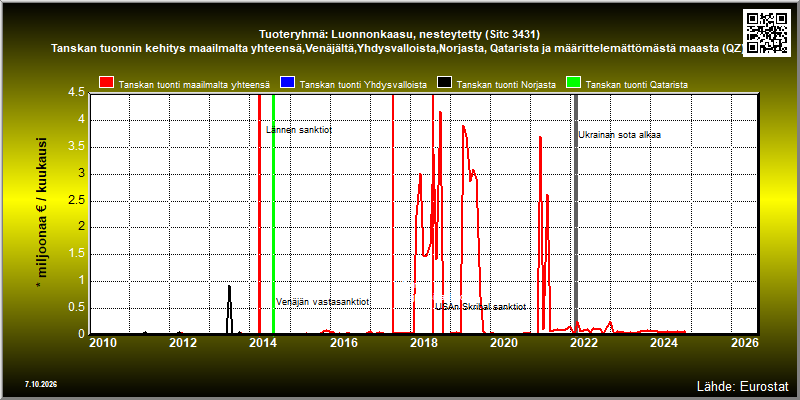The image size is (800, 400).
Task: Select legend label 'Tanskan tuonti Qatarista'
Action: tap(637, 85)
